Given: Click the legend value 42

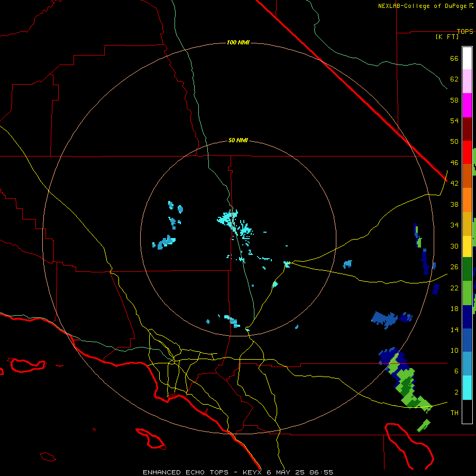Looking at the screenshot, I should (454, 184).
